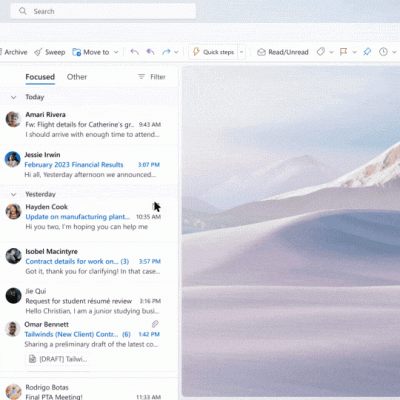The width and height of the screenshot is (400, 400).
Task: Click sender name Amari Rivera
Action: [x=45, y=115]
